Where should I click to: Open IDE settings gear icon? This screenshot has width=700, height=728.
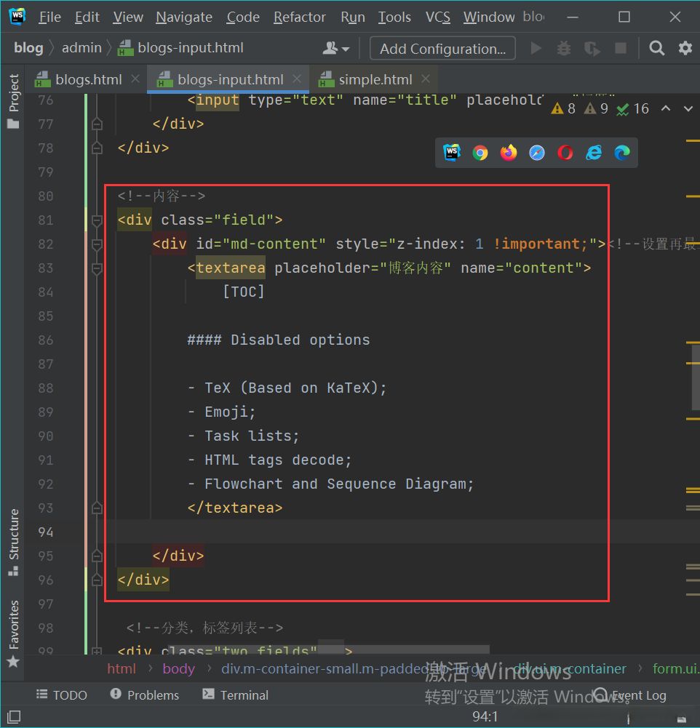point(685,49)
